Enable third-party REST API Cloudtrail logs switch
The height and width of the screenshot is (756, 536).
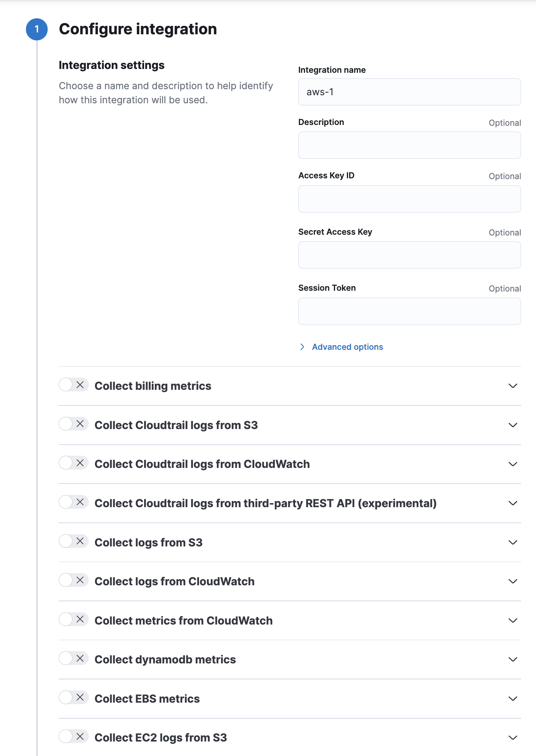tap(73, 502)
